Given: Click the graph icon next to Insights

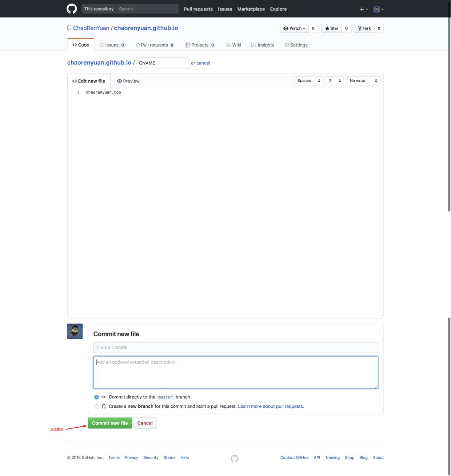Looking at the screenshot, I should tap(254, 45).
